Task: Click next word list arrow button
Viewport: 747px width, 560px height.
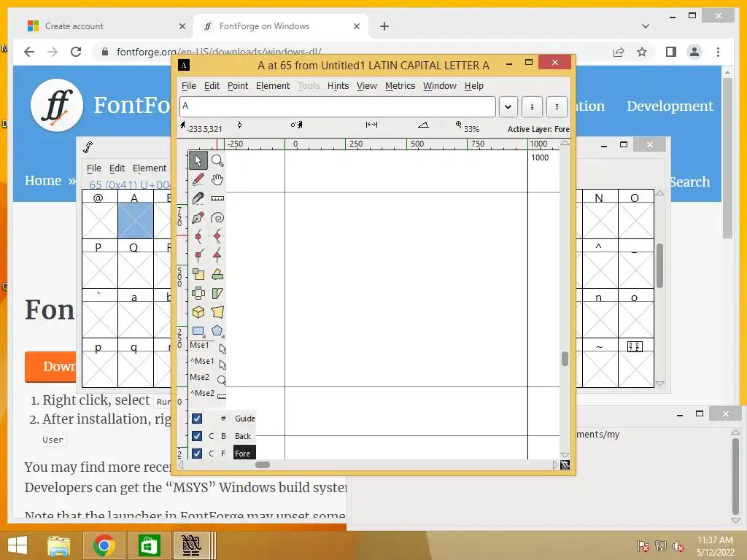Action: click(557, 106)
